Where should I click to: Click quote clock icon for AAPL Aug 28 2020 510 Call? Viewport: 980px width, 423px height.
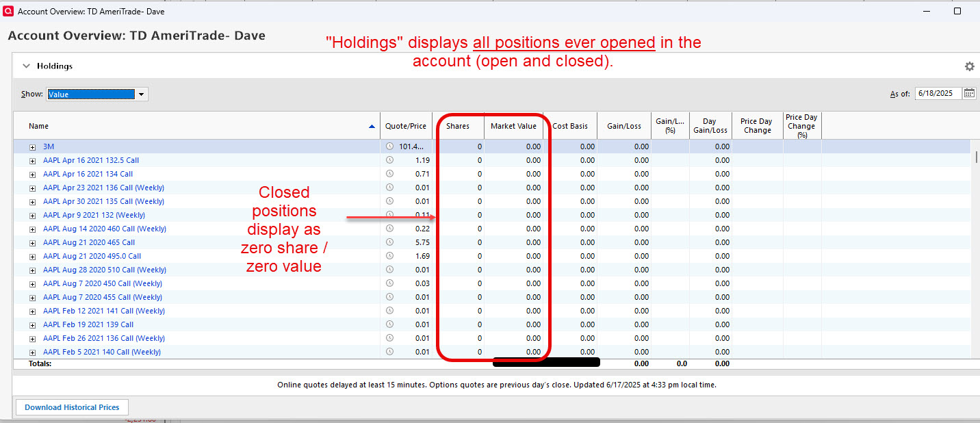(x=390, y=270)
